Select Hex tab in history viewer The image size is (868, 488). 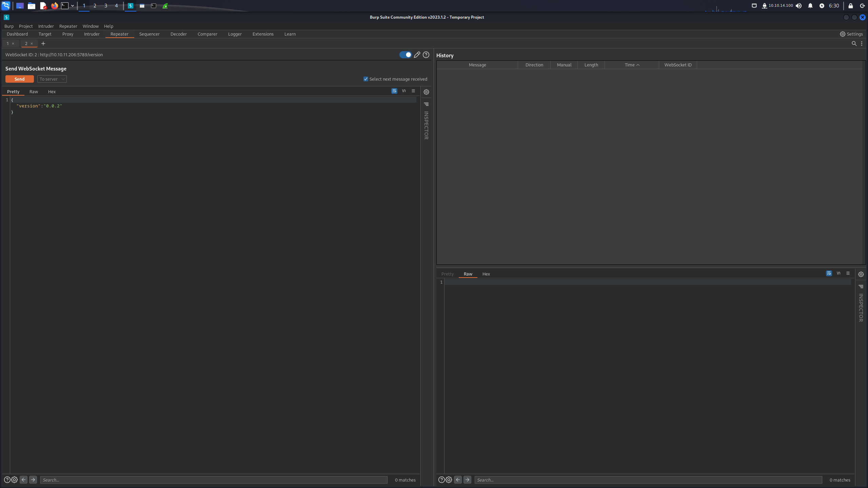(x=486, y=274)
